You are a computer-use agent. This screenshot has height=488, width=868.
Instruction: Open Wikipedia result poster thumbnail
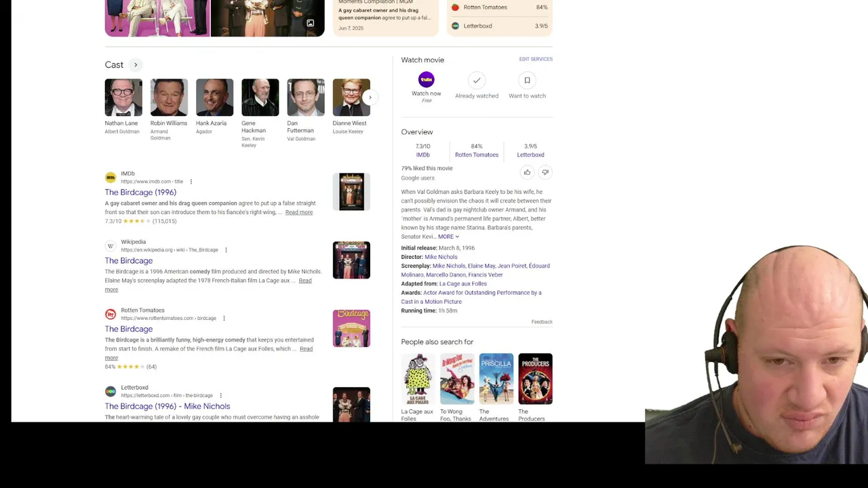351,260
